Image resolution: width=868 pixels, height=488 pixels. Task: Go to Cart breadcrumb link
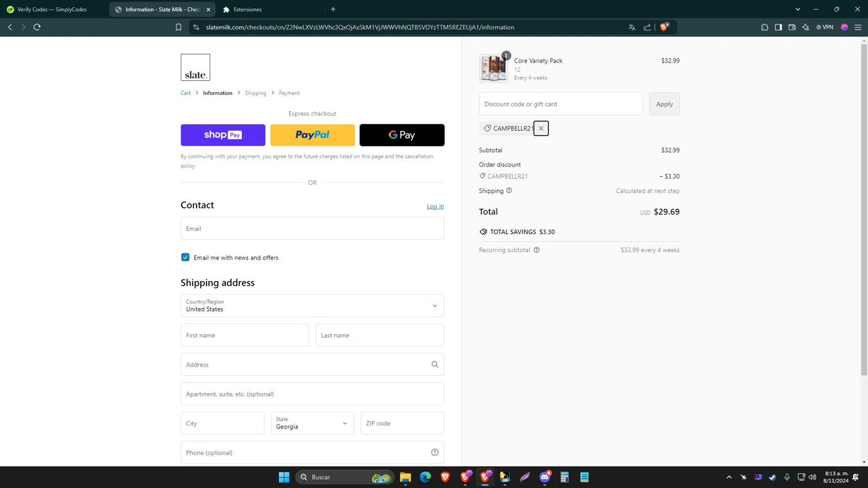[185, 93]
